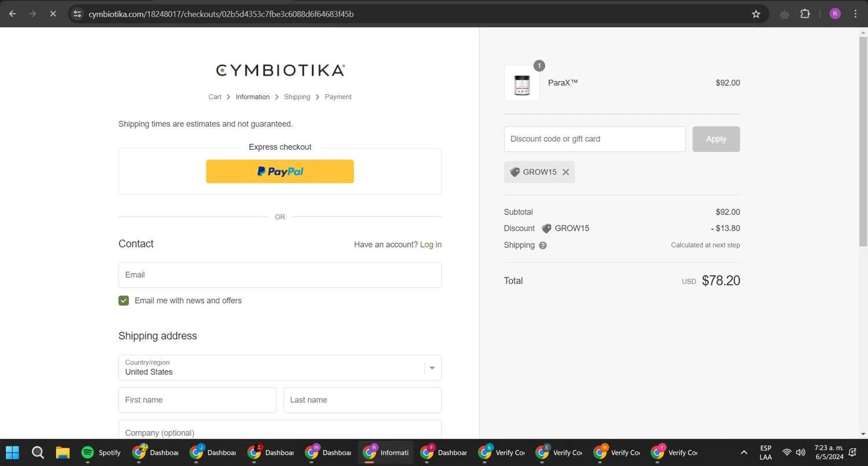Open Windows taskbar search
The height and width of the screenshot is (466, 868).
[38, 453]
